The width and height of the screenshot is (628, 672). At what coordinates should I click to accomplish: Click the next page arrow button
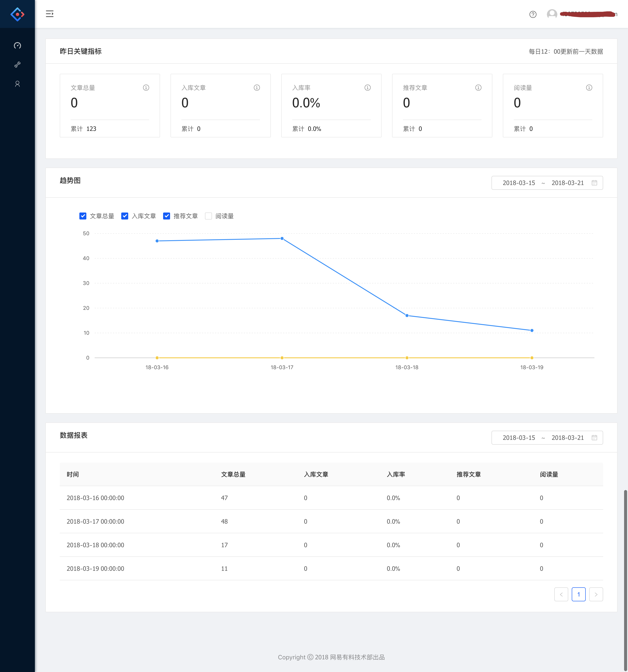[x=596, y=595]
